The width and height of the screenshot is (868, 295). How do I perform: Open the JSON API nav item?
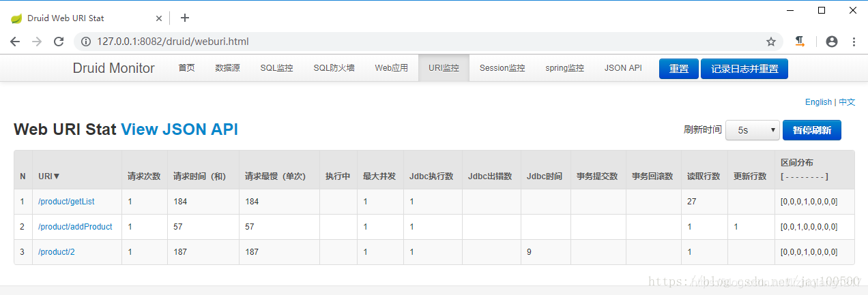pos(623,68)
